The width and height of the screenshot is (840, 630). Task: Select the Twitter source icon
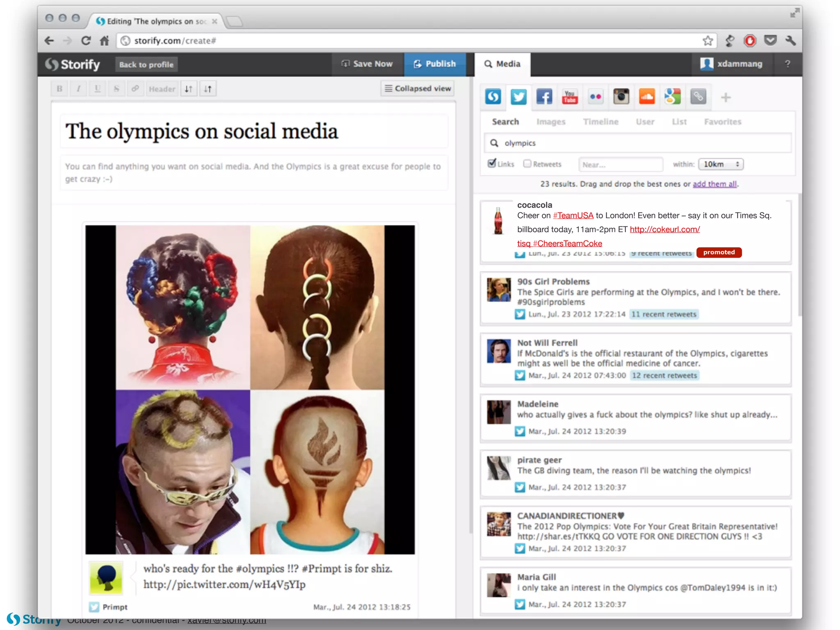518,97
